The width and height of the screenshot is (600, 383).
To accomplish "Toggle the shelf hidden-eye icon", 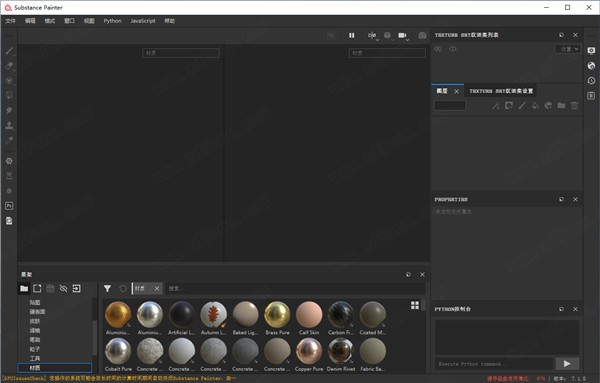I will (64, 288).
